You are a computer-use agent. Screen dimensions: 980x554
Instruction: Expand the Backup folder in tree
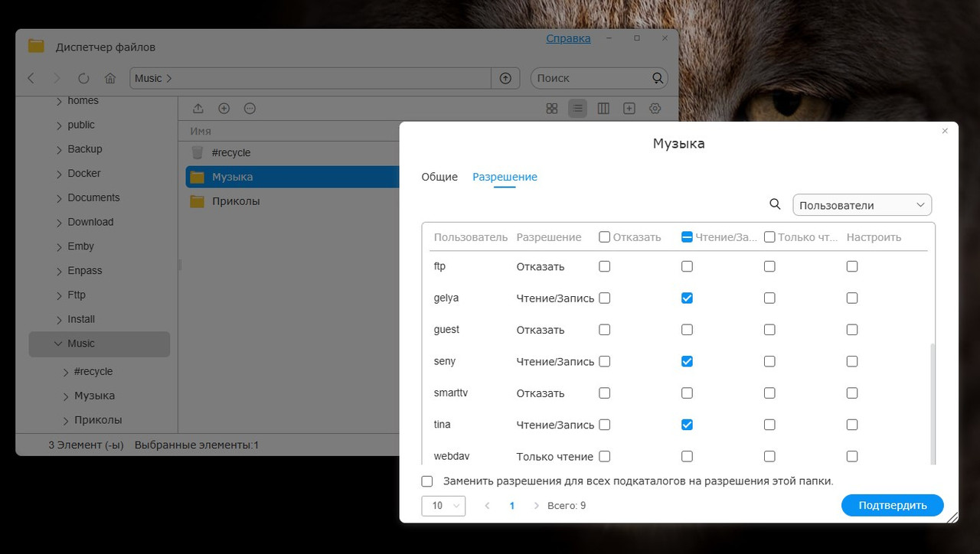pyautogui.click(x=60, y=150)
